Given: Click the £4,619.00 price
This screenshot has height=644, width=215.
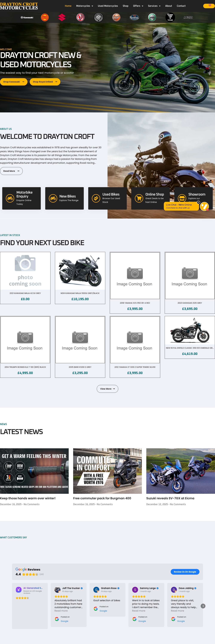Looking at the screenshot, I should (x=190, y=354).
